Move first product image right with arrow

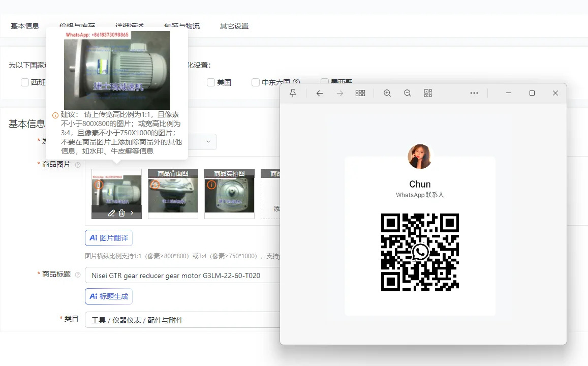click(x=132, y=212)
